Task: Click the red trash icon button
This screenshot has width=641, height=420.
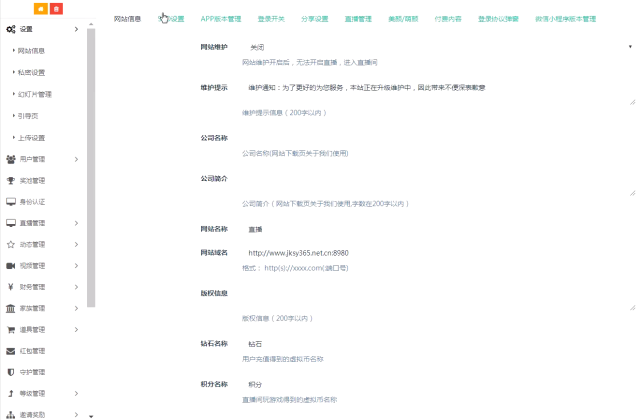Action: pyautogui.click(x=56, y=9)
